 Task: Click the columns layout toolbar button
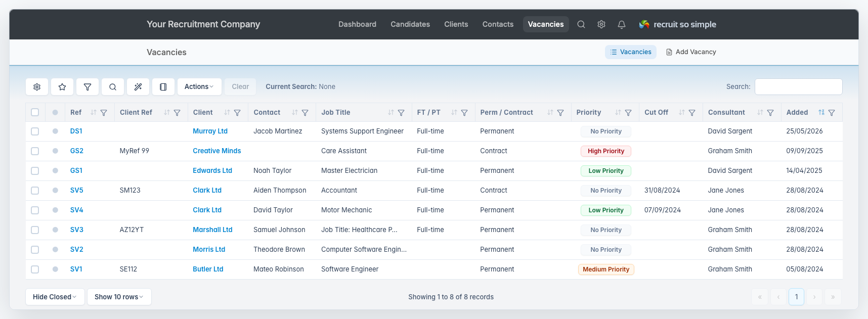coord(163,87)
